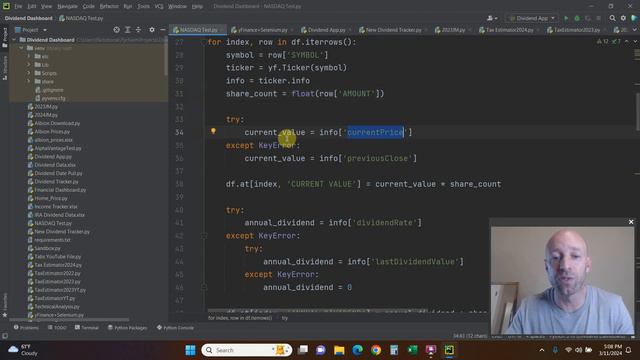Open the Structure side tool window
The height and width of the screenshot is (360, 640).
pos(5,67)
